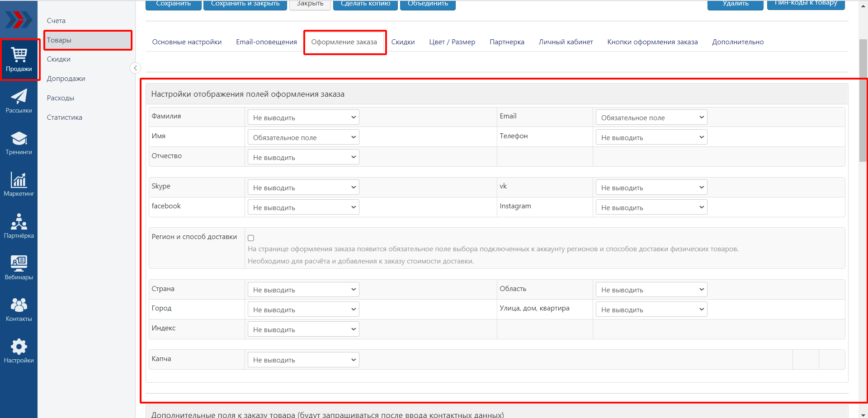Switch to Email-оповещения tab
This screenshot has width=868, height=418.
(x=266, y=42)
